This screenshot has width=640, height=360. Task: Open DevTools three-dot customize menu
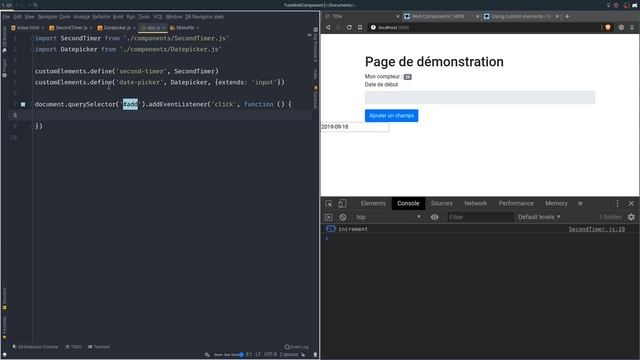tap(617, 203)
